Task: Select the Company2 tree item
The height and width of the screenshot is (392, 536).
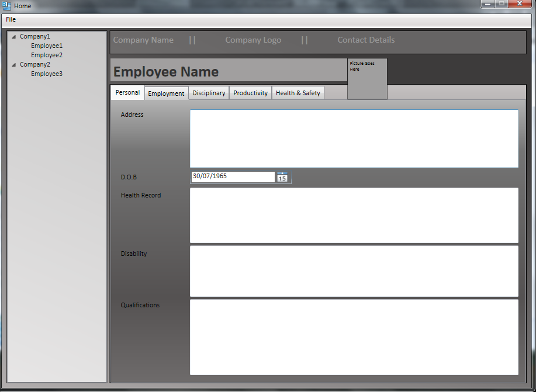Action: pos(35,64)
